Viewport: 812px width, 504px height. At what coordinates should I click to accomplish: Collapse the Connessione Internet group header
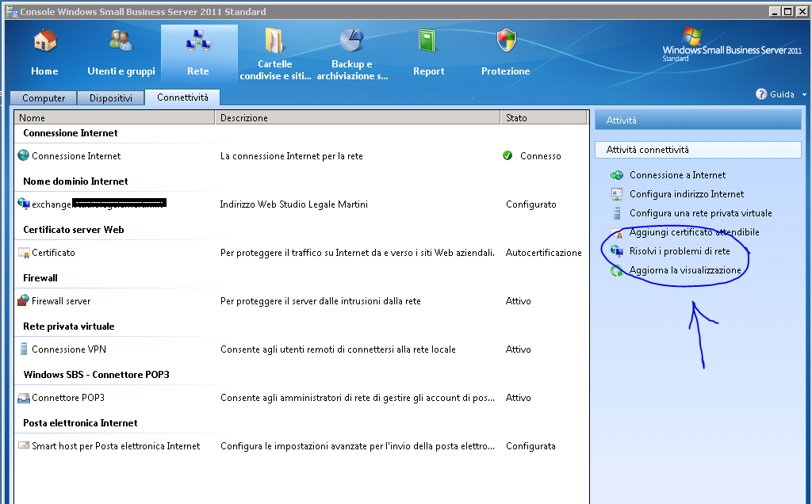71,133
